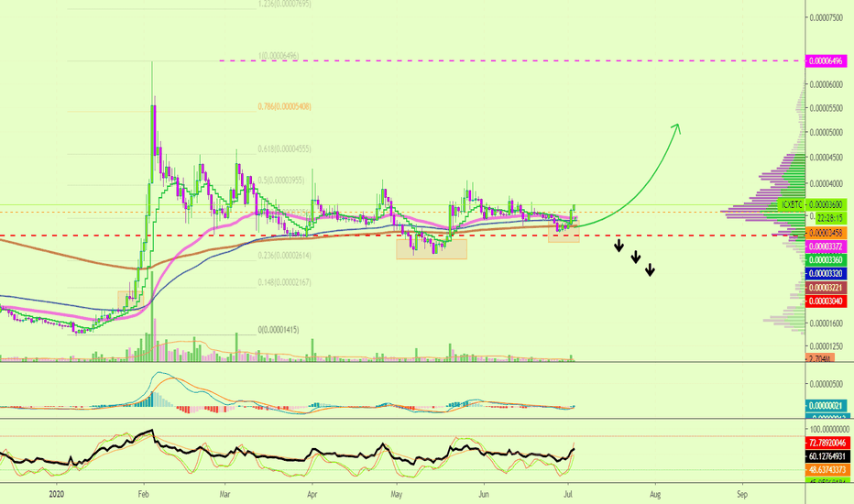This screenshot has height=504, width=854.
Task: Click the 2.704M volume label
Action: pos(820,358)
